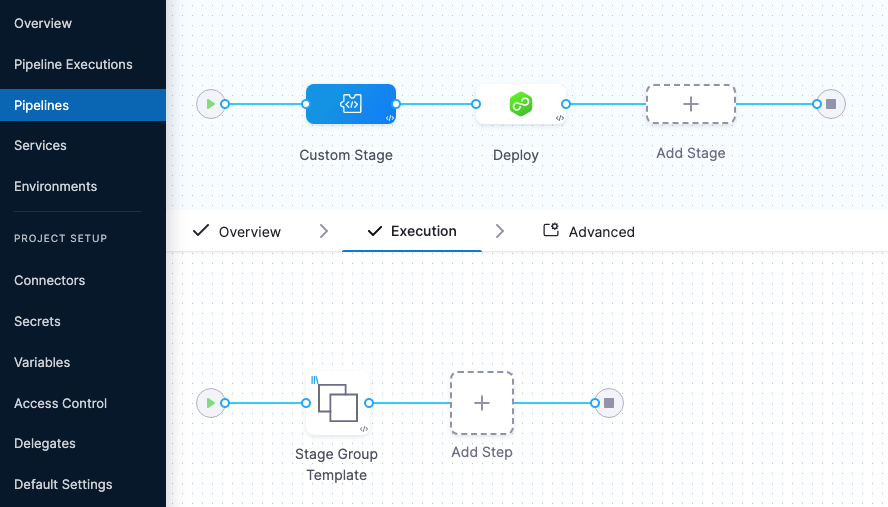Open the Delegates page

tap(45, 443)
